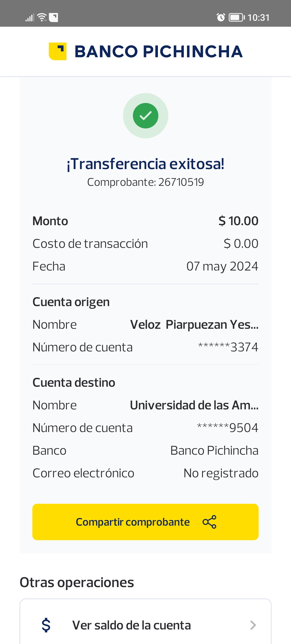Screen dimensions: 291x644
Task: Tap the date value 07 may 2024
Action: pos(222,266)
